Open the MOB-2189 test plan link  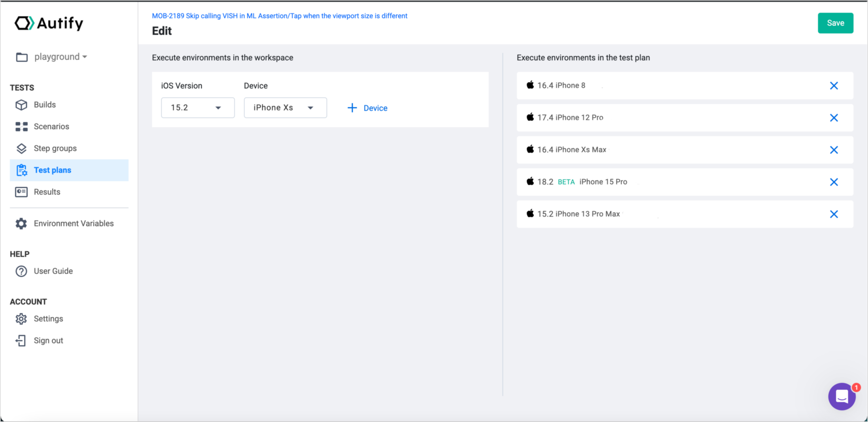pyautogui.click(x=279, y=15)
